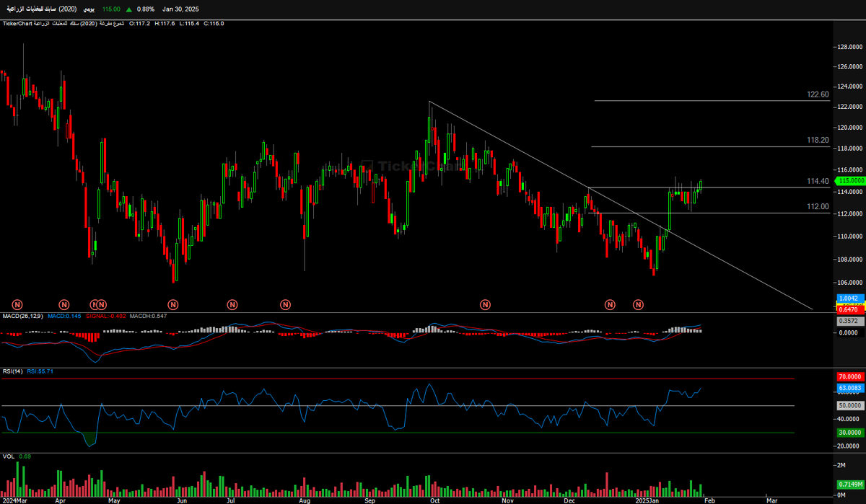Click the 106.0000 price axis label
This screenshot has height=504, width=866.
click(x=850, y=283)
